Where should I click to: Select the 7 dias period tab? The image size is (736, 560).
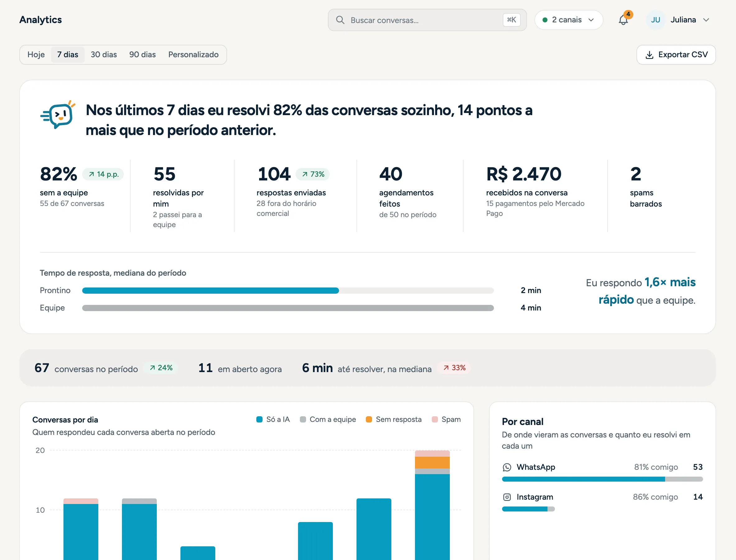point(68,55)
